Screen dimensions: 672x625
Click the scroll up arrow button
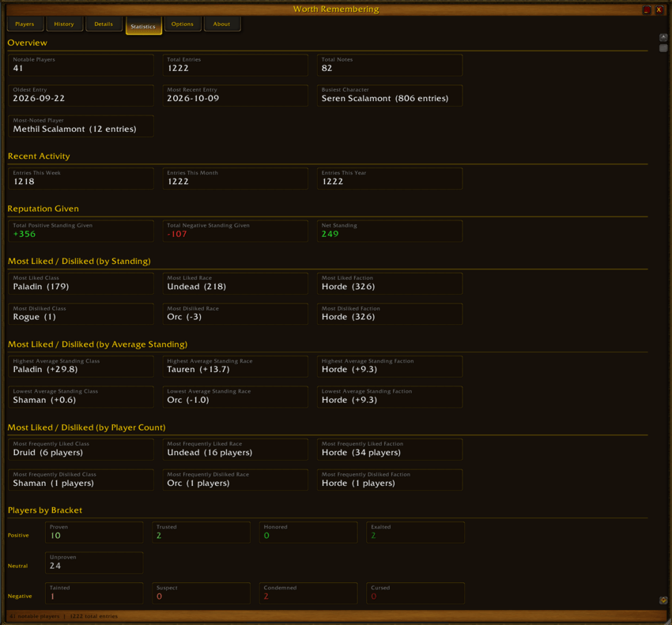(663, 38)
